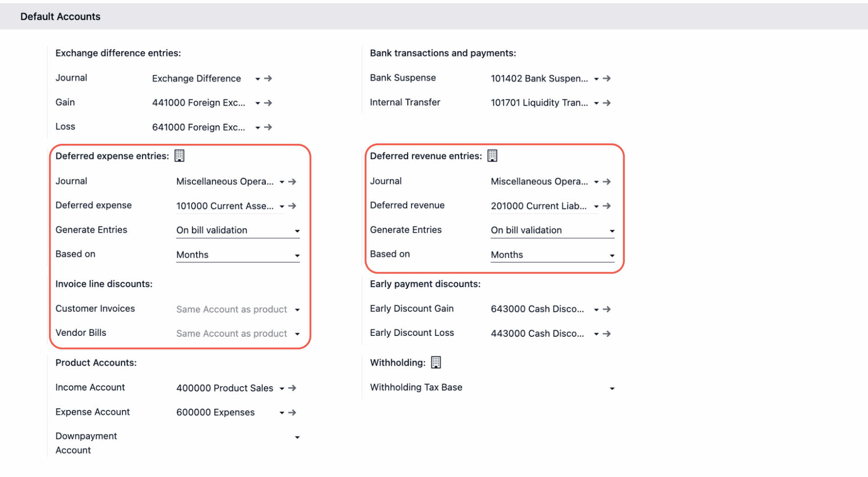Open the Loss account external link arrow
Viewport: 868px width, 477px height.
pos(268,128)
